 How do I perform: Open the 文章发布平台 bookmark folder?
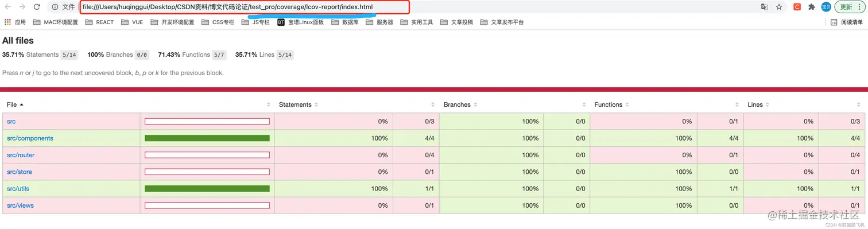(x=502, y=22)
